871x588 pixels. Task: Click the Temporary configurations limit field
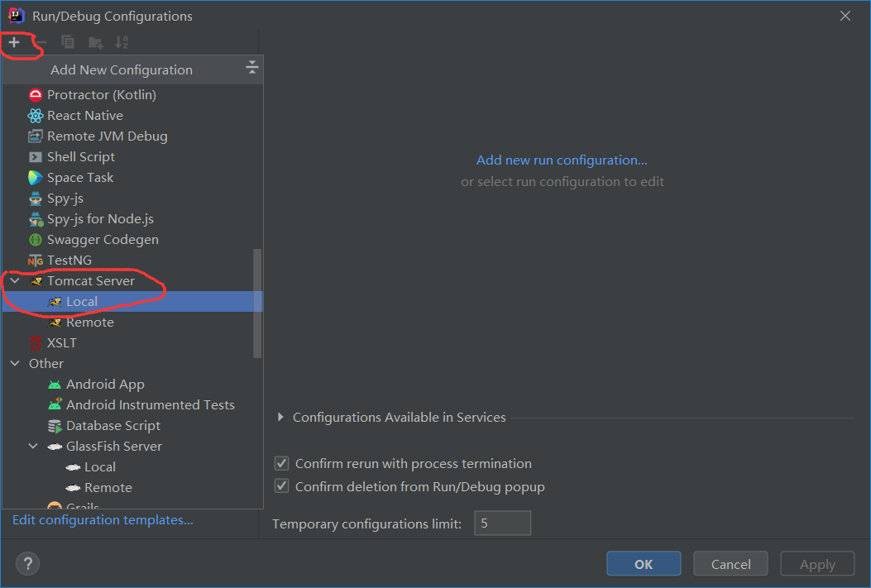(x=502, y=523)
